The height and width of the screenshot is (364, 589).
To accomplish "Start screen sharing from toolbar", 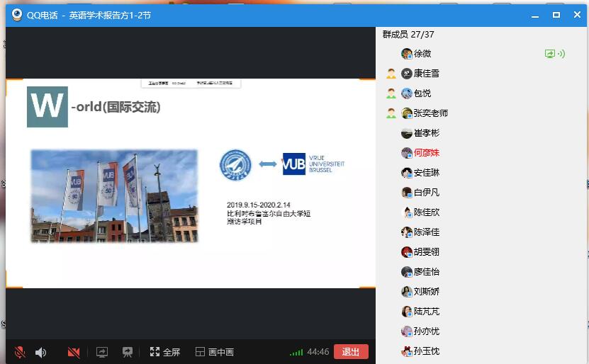I will tap(102, 352).
